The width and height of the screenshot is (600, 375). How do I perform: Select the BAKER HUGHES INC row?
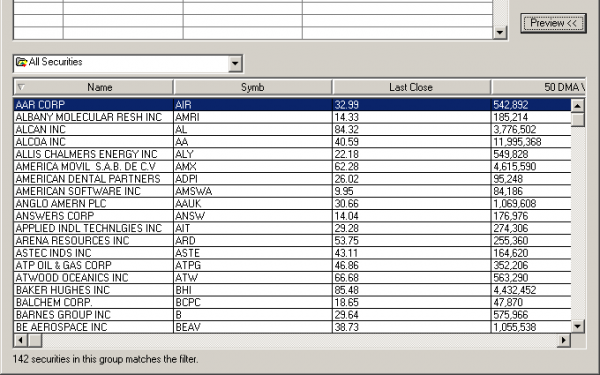click(292, 290)
